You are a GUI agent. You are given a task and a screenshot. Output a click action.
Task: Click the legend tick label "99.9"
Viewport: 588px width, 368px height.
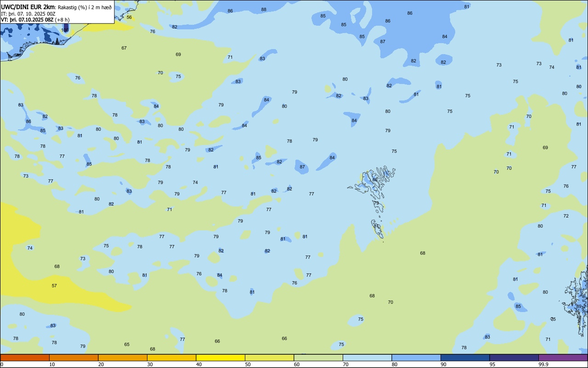[x=543, y=364]
